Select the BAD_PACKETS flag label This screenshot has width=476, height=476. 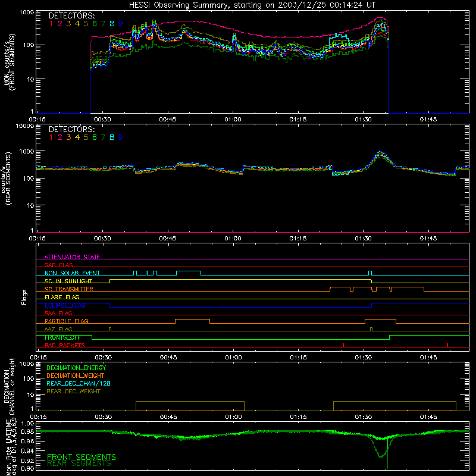pos(65,345)
